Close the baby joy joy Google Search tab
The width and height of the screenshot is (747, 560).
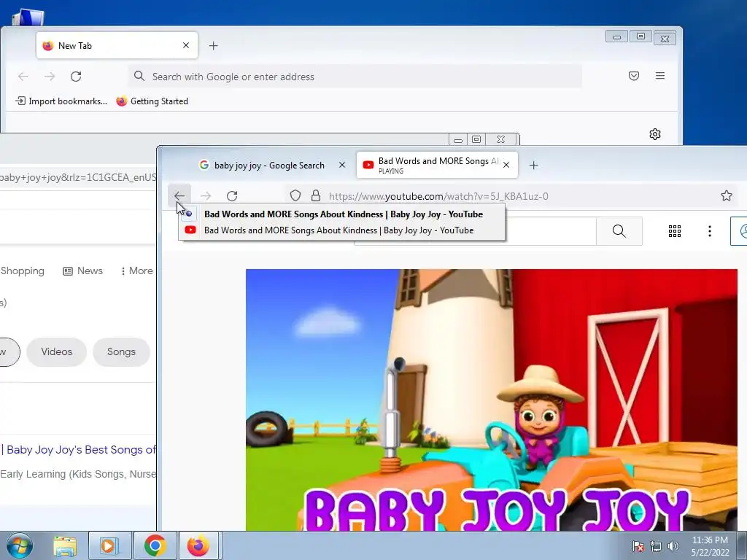(341, 165)
